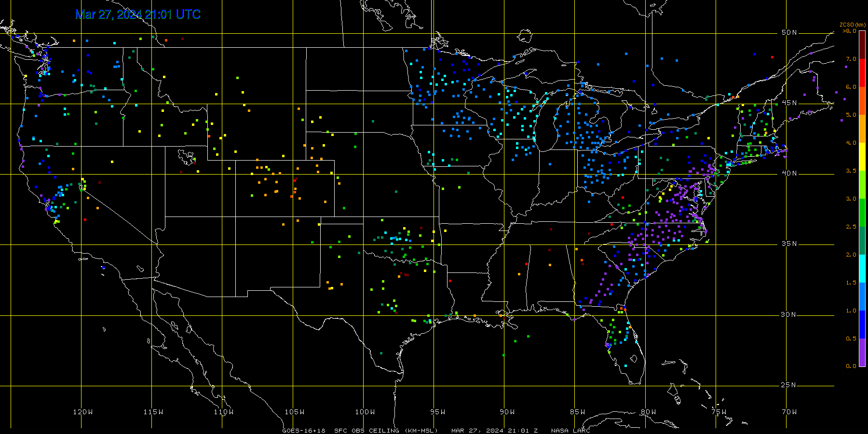Select the 1.5 km legend label
The image size is (868, 434).
851,283
